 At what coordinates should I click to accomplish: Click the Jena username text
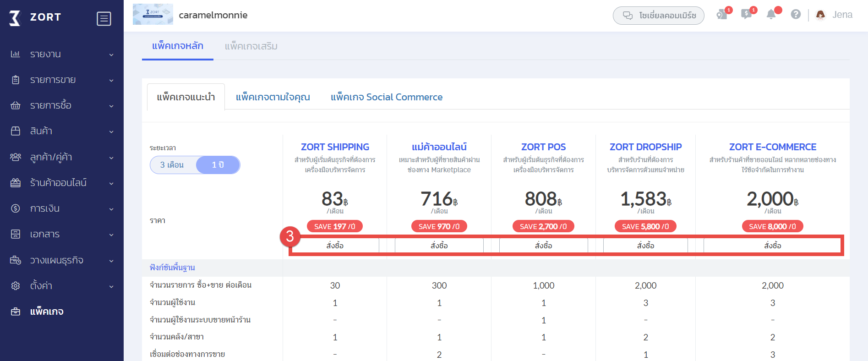(x=842, y=15)
